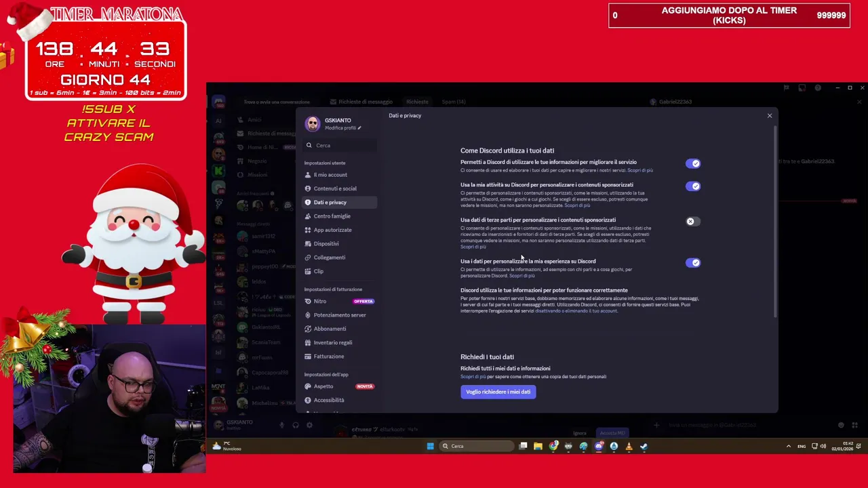Open Scopri di più under Richiedi dati
The height and width of the screenshot is (488, 868).
(473, 376)
